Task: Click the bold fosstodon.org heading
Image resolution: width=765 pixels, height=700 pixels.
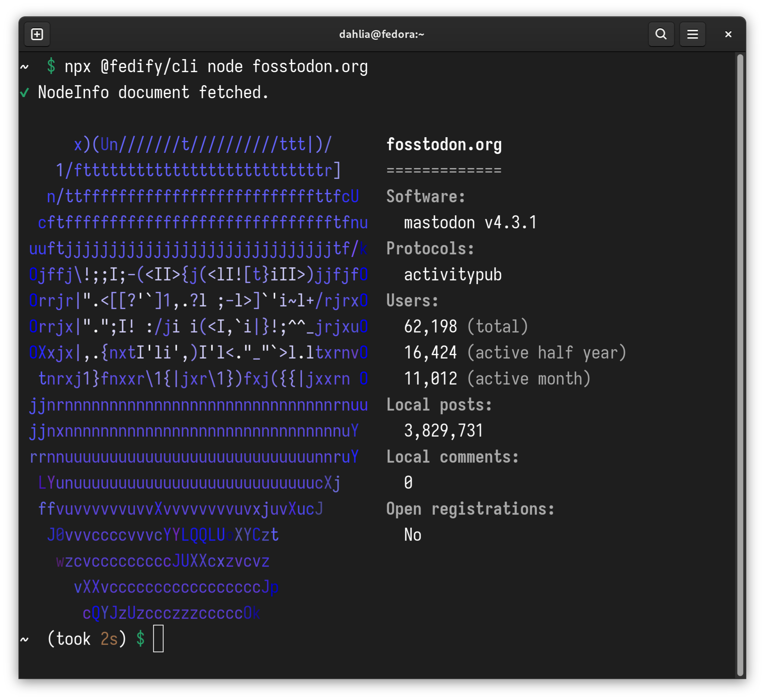Action: [x=444, y=145]
